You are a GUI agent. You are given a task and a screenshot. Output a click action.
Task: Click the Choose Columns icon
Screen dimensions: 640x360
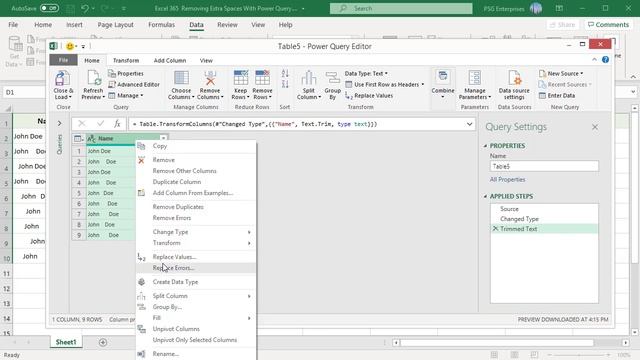181,78
